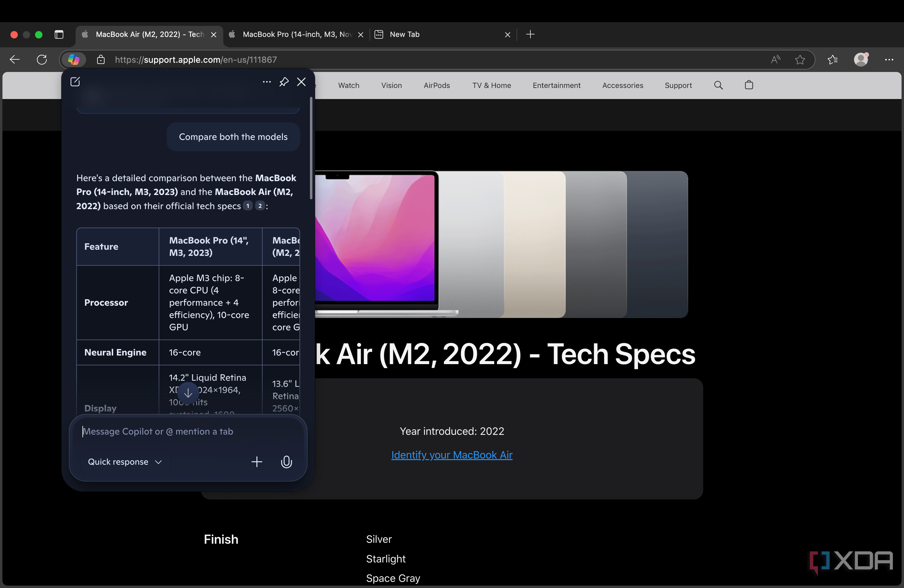Viewport: 904px width, 588px height.
Task: Pin the Copilot panel
Action: (284, 82)
